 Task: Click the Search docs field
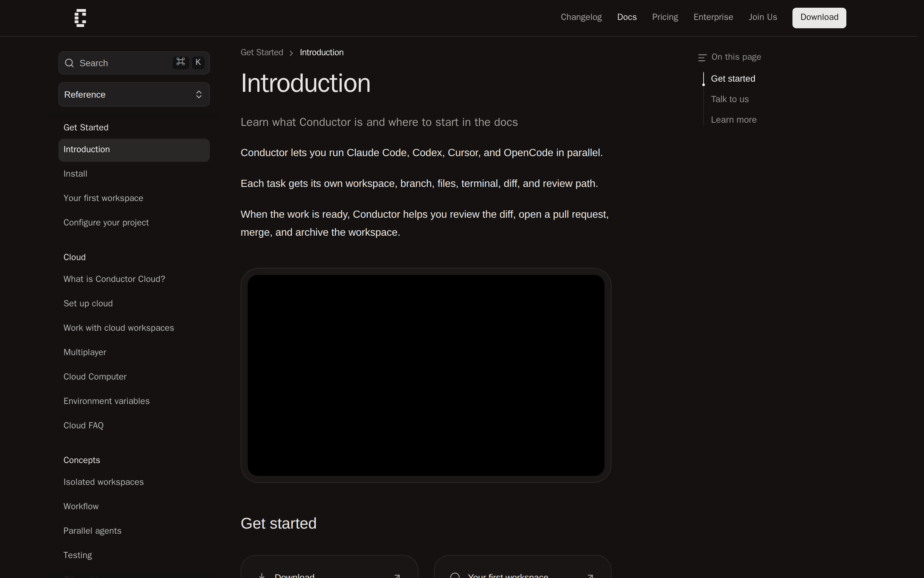coord(134,63)
